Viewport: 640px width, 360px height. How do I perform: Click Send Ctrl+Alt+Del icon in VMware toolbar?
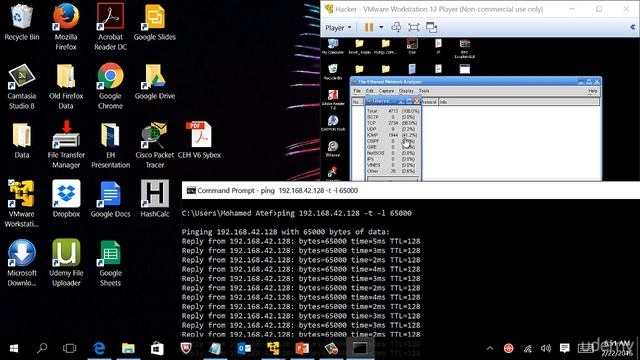[396, 27]
